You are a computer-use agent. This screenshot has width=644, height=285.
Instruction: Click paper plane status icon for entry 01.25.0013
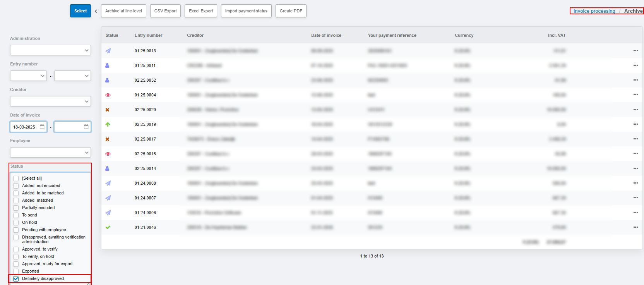108,51
